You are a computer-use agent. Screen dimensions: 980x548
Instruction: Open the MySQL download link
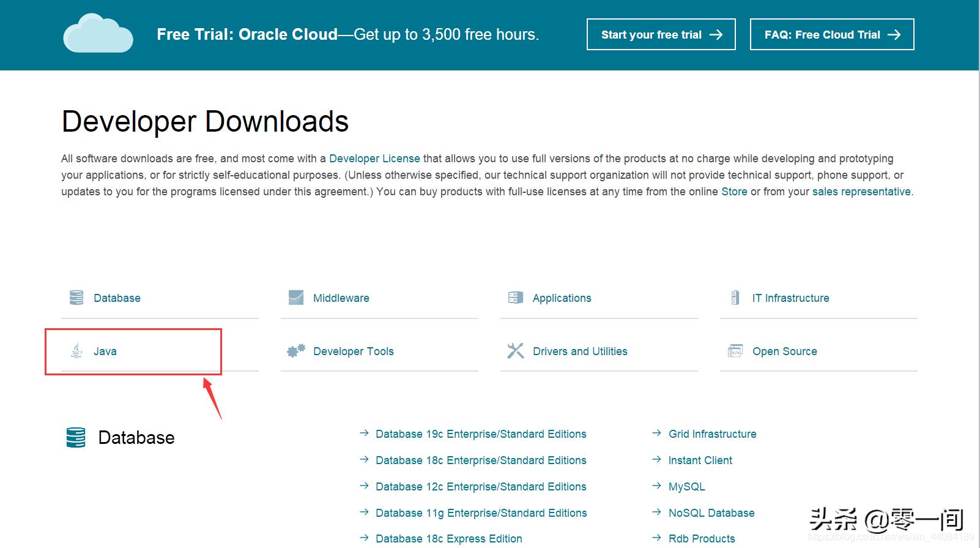coord(687,487)
